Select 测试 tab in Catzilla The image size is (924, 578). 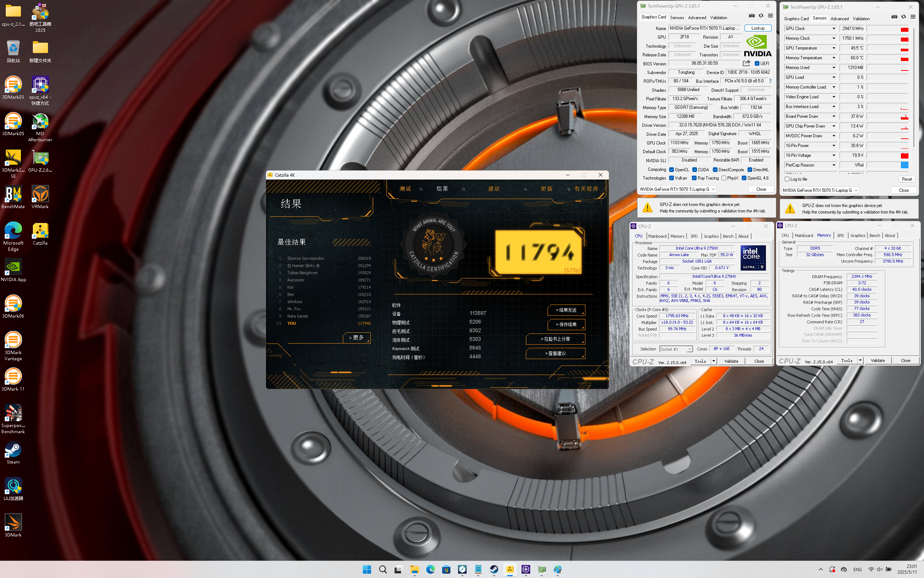405,189
